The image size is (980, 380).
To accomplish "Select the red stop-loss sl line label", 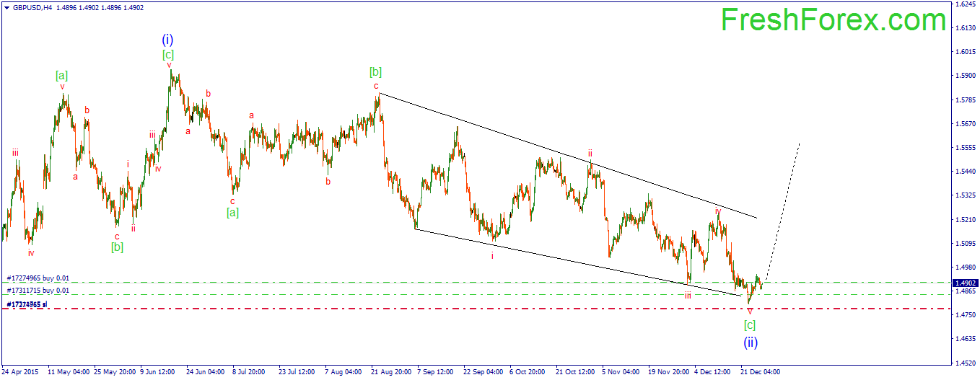I will point(27,304).
